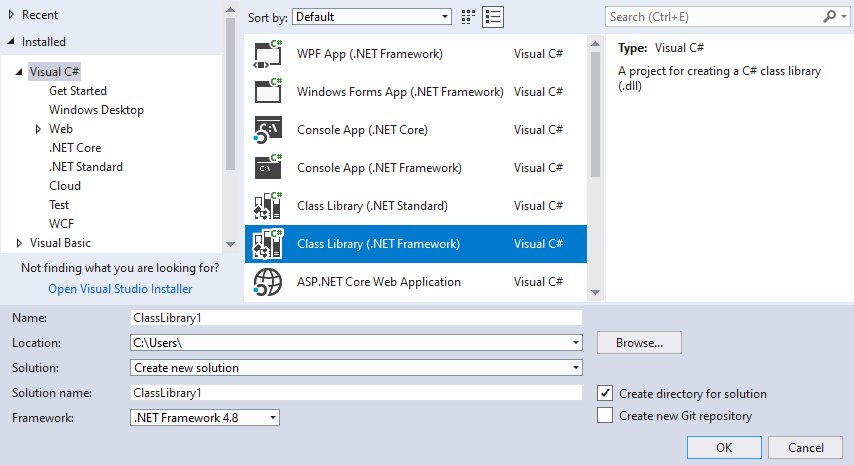Expand the Web tree node
The height and width of the screenshot is (465, 854).
(38, 129)
